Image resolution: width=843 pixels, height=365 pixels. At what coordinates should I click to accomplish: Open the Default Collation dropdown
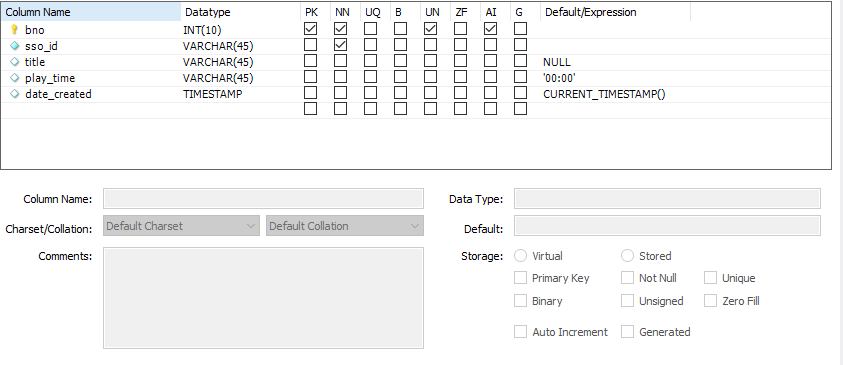tap(345, 226)
